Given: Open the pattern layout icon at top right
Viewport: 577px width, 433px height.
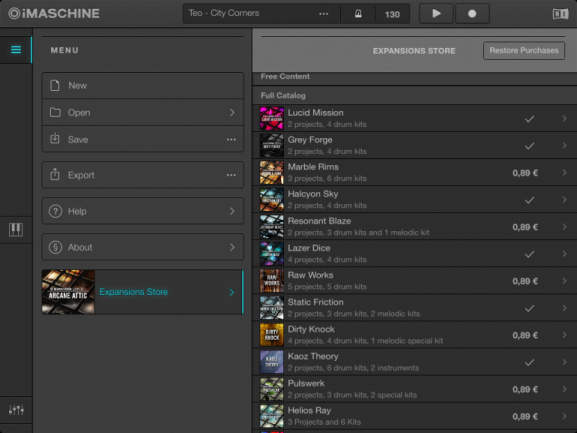Looking at the screenshot, I should [x=560, y=14].
